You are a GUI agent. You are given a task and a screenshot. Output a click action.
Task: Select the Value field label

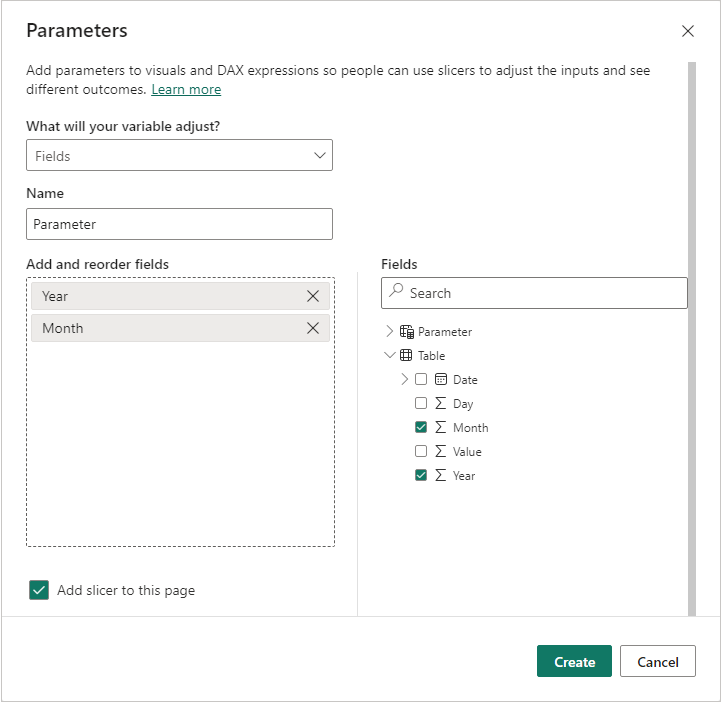(469, 454)
